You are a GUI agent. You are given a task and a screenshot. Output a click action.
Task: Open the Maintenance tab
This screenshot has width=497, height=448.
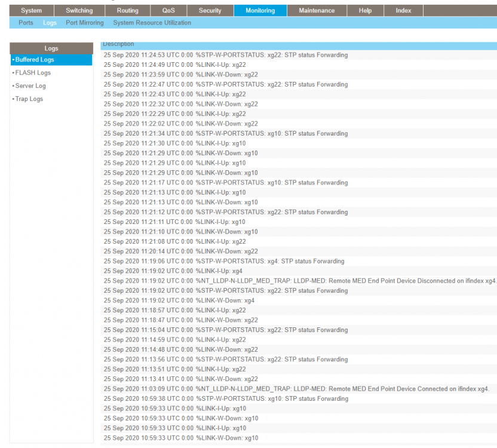click(317, 11)
